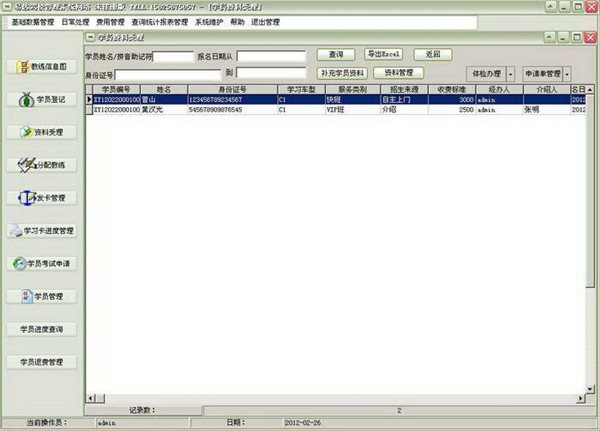Focus the 身份证号 input field
Viewport: 600px width, 431px height.
168,75
